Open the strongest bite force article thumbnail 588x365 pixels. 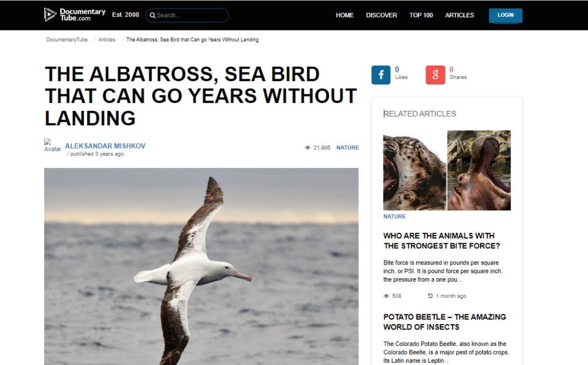point(447,170)
